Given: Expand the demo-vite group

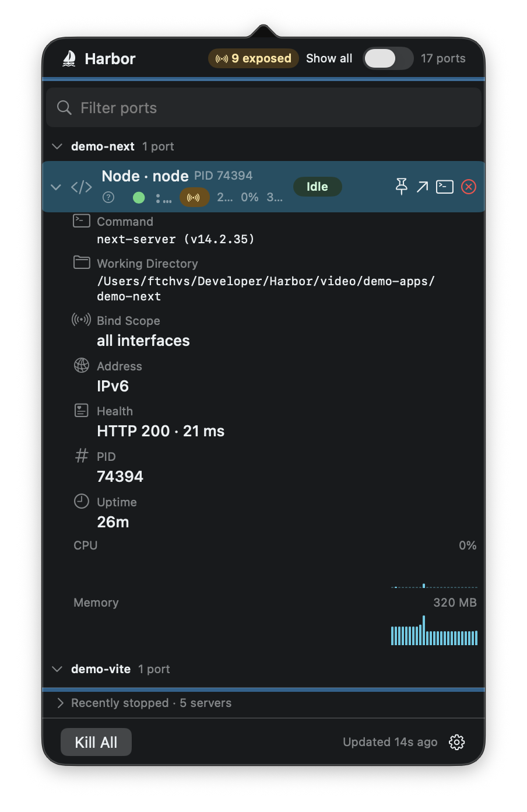Looking at the screenshot, I should (x=57, y=669).
